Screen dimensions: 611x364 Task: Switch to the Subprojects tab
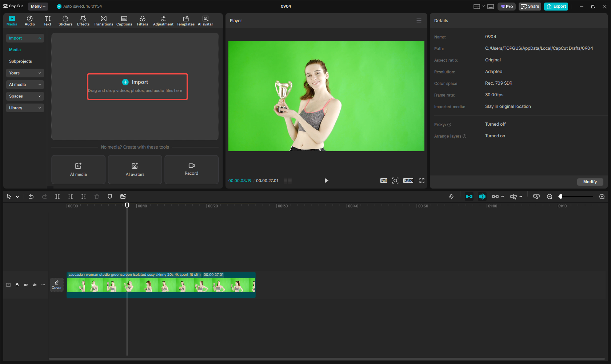(20, 61)
